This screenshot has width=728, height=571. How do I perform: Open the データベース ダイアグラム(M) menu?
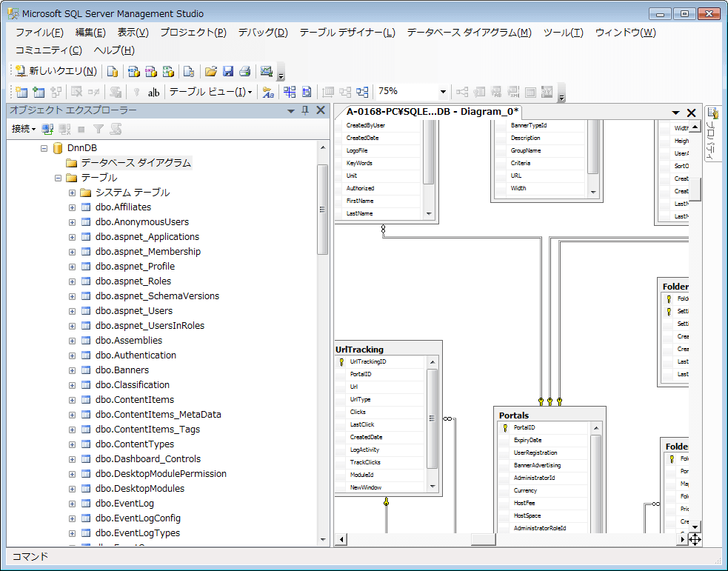point(469,33)
